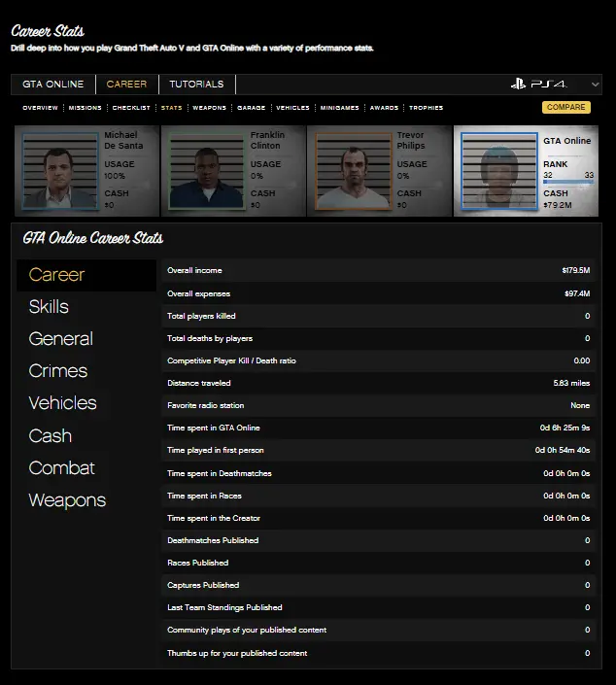The image size is (616, 685).
Task: Go to MINIGAMES submenu
Action: pyautogui.click(x=339, y=108)
